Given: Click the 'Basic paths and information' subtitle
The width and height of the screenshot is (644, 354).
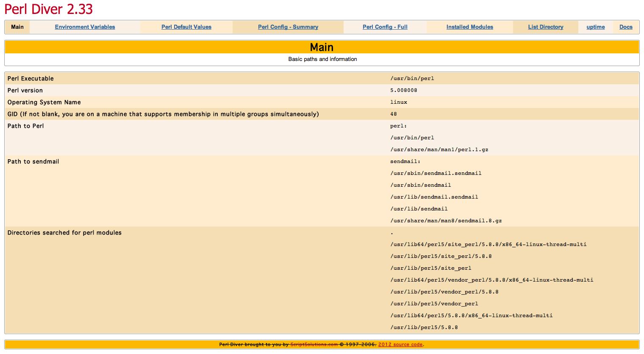Looking at the screenshot, I should coord(323,59).
